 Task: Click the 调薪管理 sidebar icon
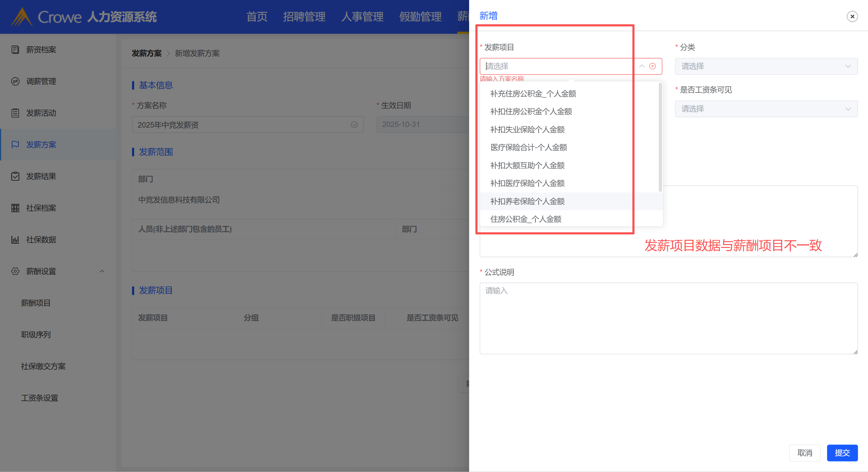click(x=15, y=81)
